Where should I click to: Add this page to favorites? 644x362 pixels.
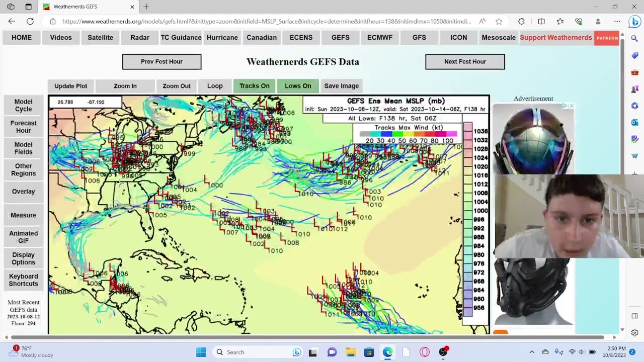(x=499, y=22)
